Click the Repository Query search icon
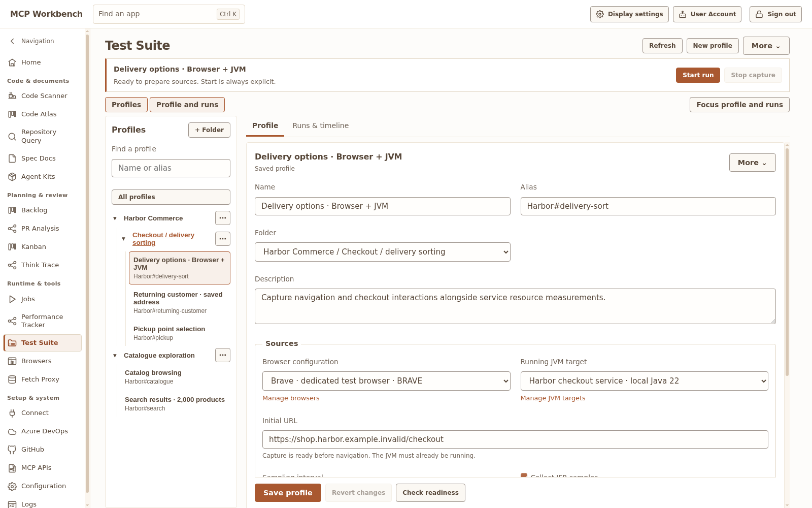The height and width of the screenshot is (508, 812). tap(12, 136)
